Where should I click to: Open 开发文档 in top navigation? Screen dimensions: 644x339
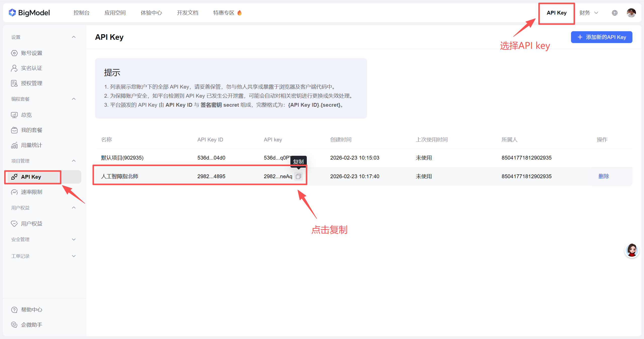point(187,13)
